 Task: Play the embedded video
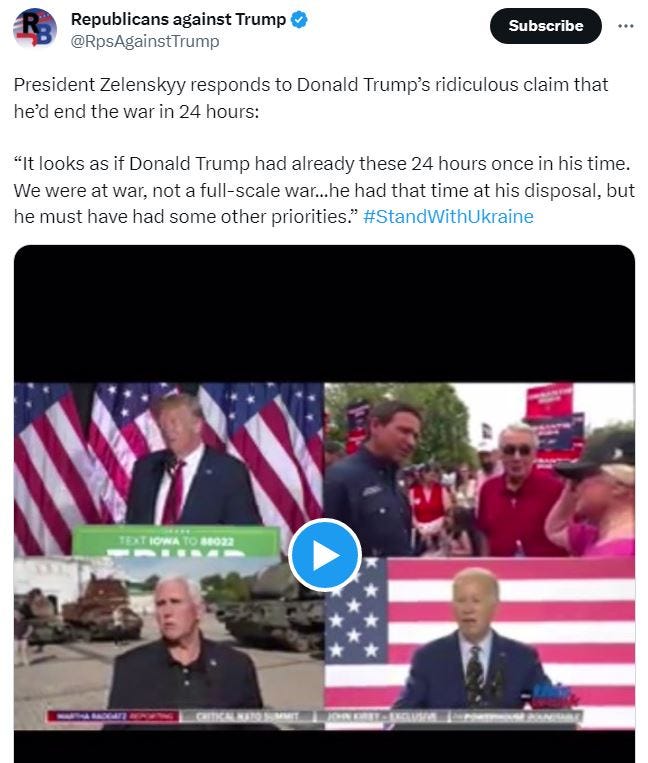click(324, 555)
